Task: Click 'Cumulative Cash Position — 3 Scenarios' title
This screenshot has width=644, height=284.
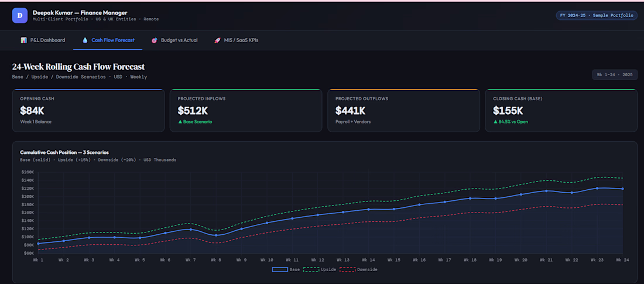Action: [64, 152]
